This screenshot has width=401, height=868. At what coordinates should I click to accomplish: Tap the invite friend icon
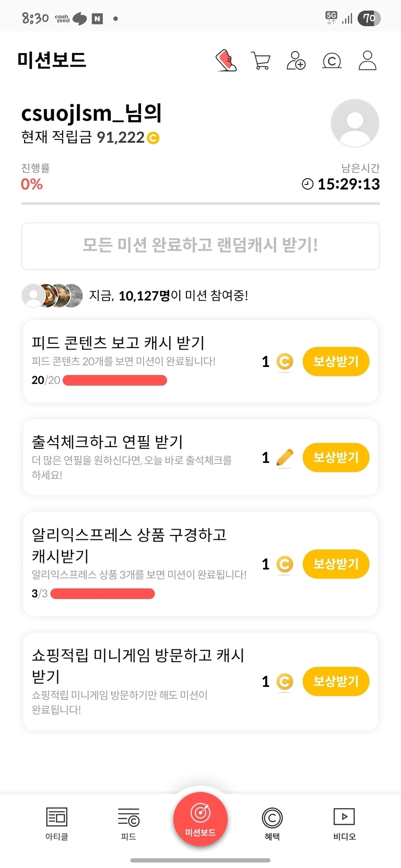click(x=296, y=61)
